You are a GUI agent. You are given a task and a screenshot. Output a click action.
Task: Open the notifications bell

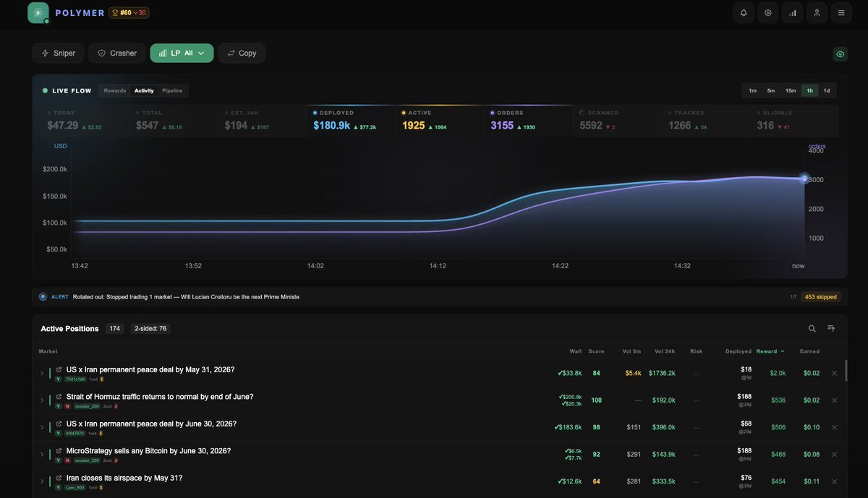tap(743, 12)
